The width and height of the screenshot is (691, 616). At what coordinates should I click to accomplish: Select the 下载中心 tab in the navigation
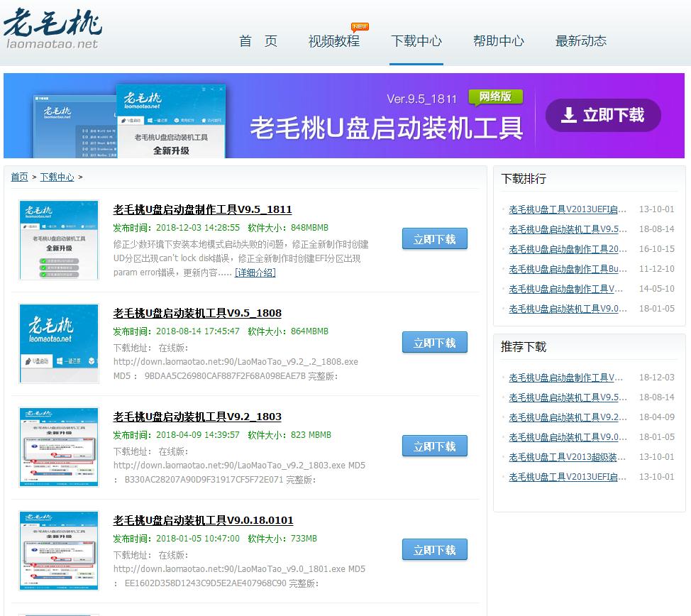pos(416,41)
